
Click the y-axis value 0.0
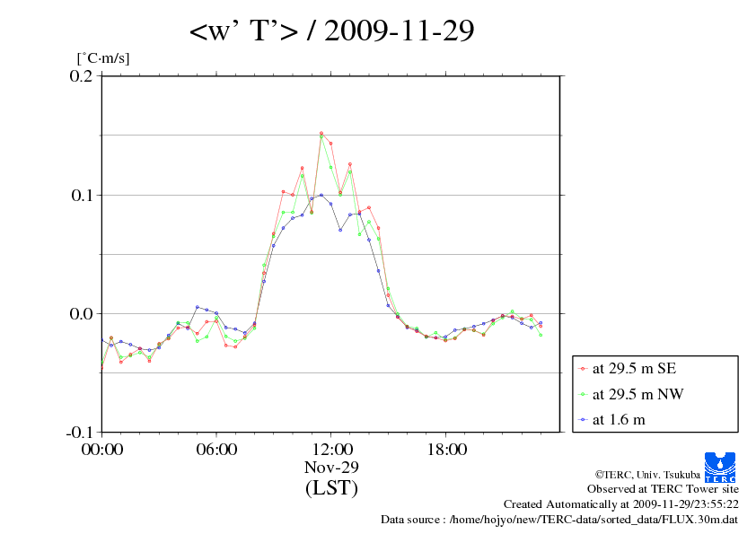tap(81, 314)
